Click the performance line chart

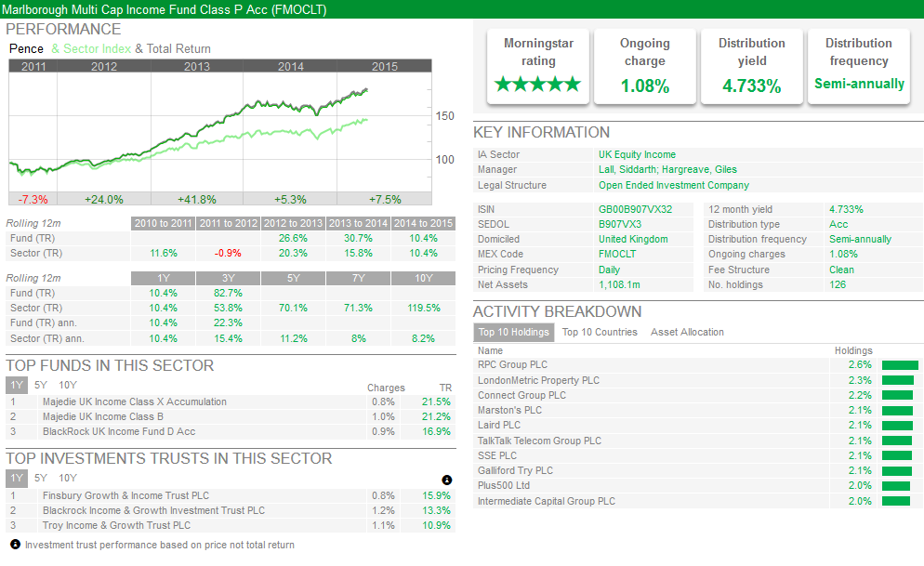219,133
